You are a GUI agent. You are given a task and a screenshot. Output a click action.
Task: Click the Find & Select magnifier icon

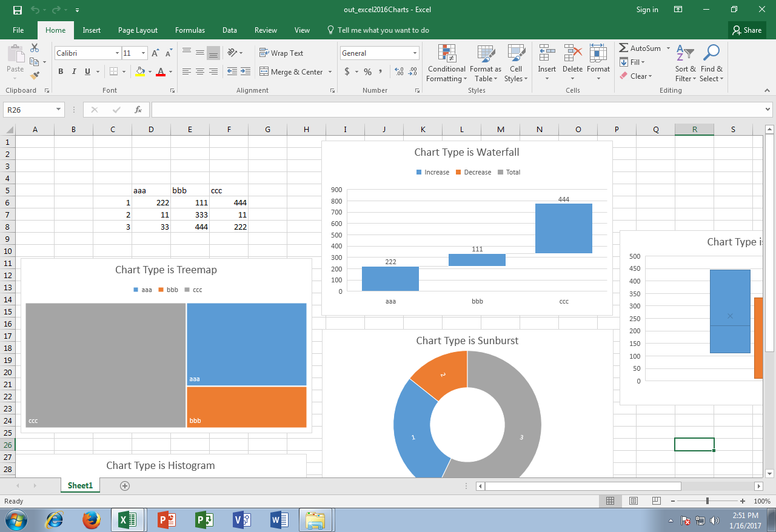tap(711, 54)
